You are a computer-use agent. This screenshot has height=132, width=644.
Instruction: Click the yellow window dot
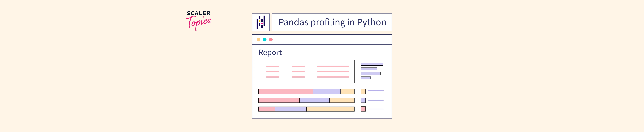tap(258, 40)
